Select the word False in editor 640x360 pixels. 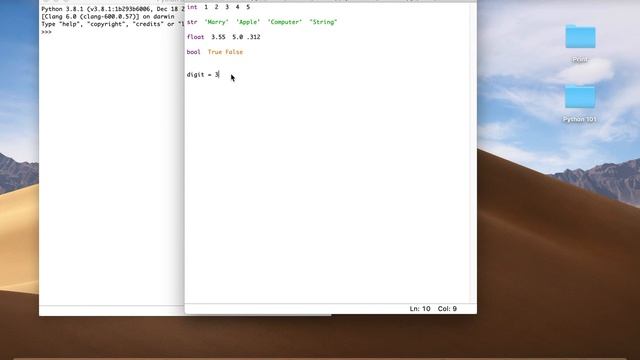pos(234,52)
